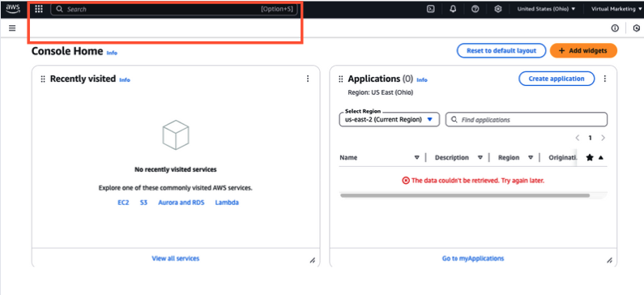The width and height of the screenshot is (644, 295).
Task: Open the CloudShell terminal icon
Action: click(430, 9)
